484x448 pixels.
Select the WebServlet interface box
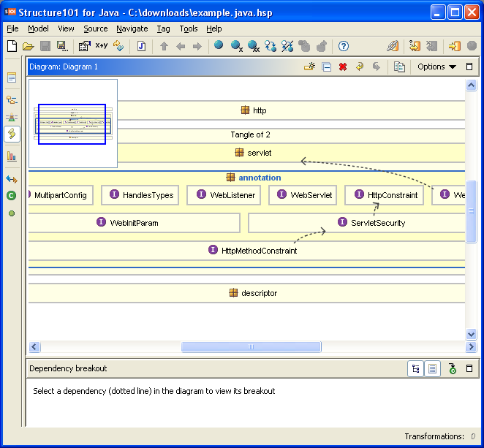click(x=303, y=195)
